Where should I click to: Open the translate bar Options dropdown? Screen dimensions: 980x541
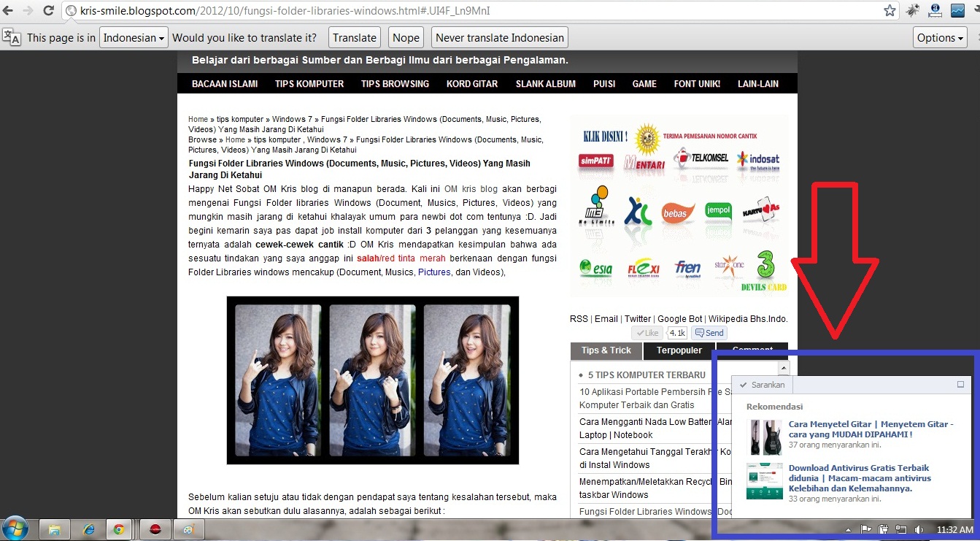940,38
